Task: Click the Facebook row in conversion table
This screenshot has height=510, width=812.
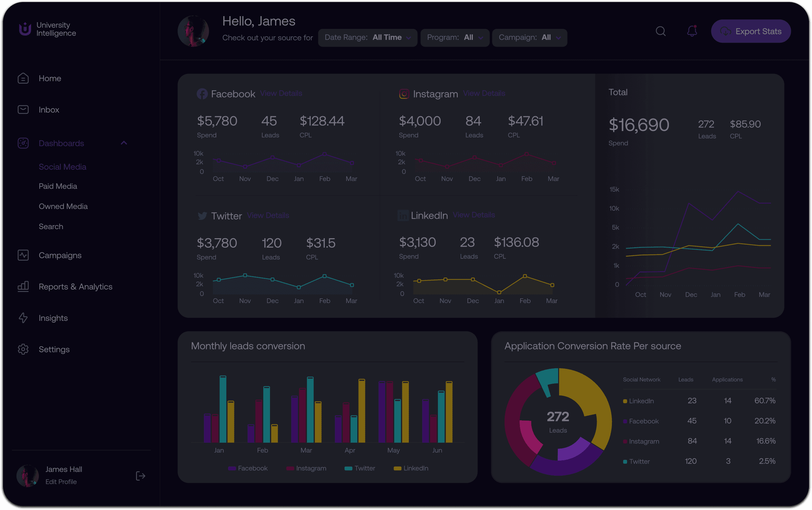Action: 699,421
